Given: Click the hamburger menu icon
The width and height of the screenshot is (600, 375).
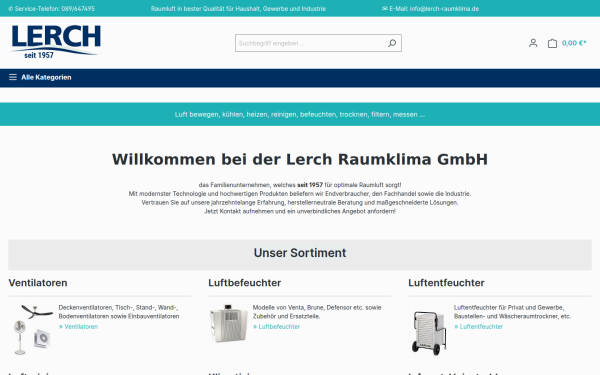Looking at the screenshot, I should point(13,77).
